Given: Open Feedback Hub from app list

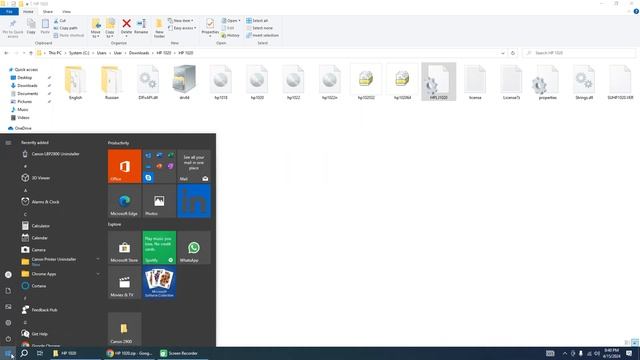Looking at the screenshot, I should pyautogui.click(x=44, y=310).
